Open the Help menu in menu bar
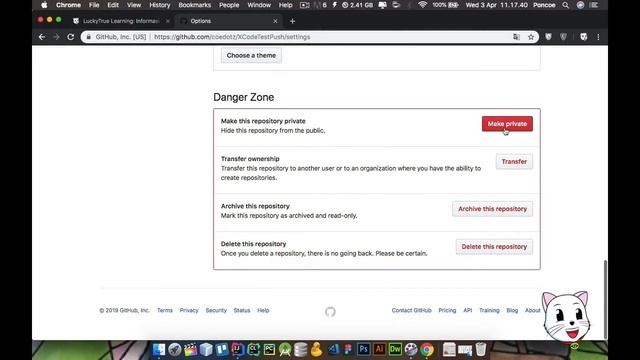The image size is (640, 360). (286, 5)
